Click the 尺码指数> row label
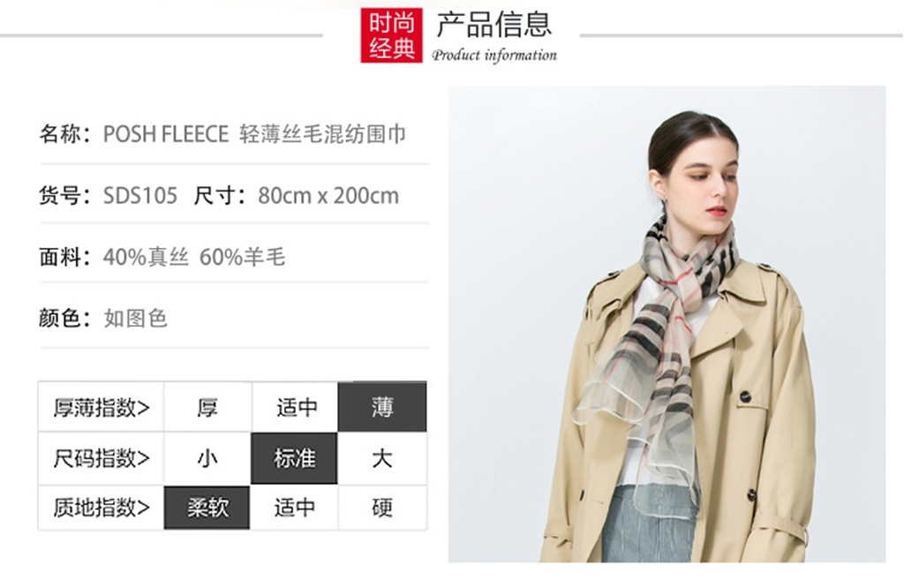Viewport: 904px width, 588px height. [101, 458]
